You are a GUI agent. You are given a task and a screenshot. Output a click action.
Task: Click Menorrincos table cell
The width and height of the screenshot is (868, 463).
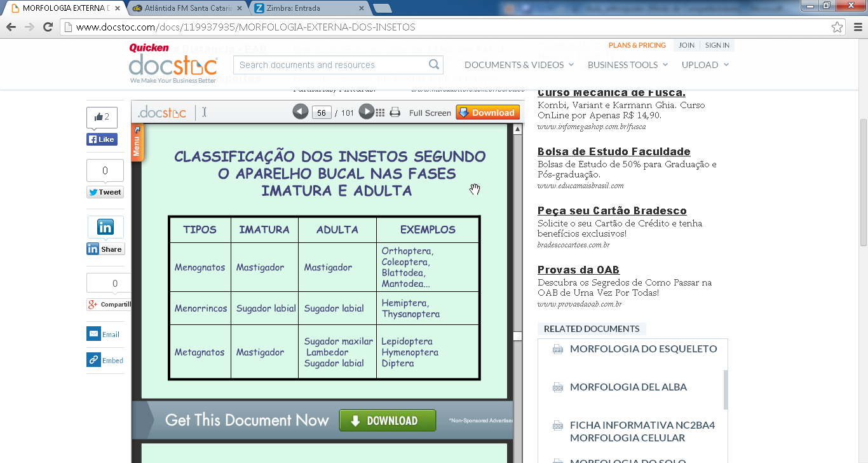(200, 308)
